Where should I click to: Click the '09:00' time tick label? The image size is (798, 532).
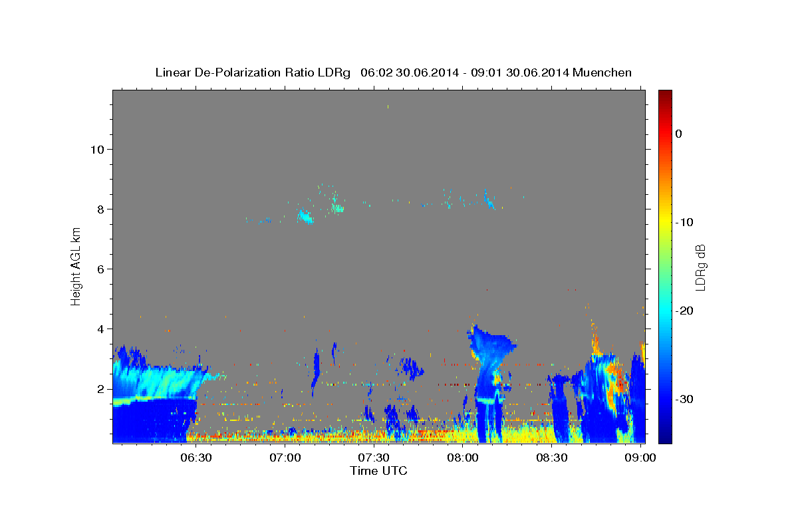pyautogui.click(x=640, y=458)
